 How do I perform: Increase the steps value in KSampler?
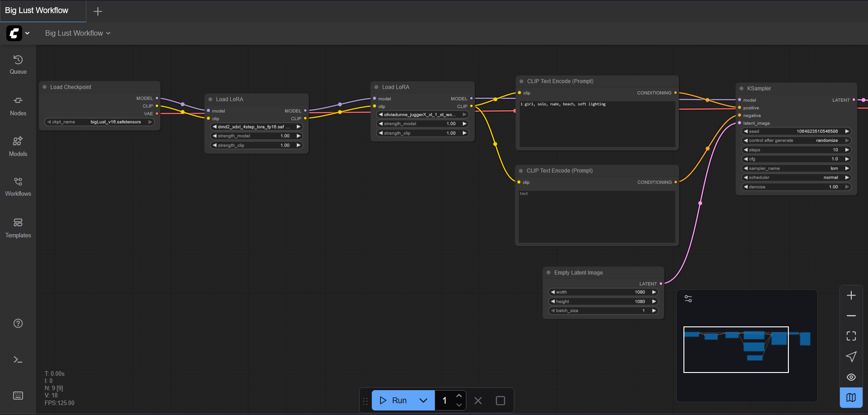[x=847, y=150]
